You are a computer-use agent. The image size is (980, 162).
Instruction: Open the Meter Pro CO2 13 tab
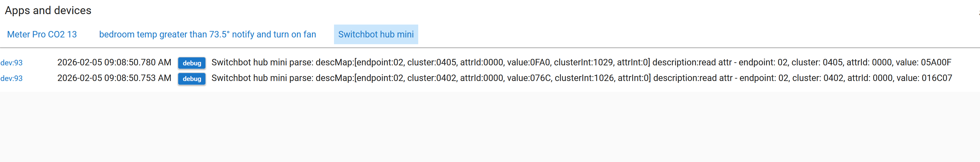click(42, 34)
